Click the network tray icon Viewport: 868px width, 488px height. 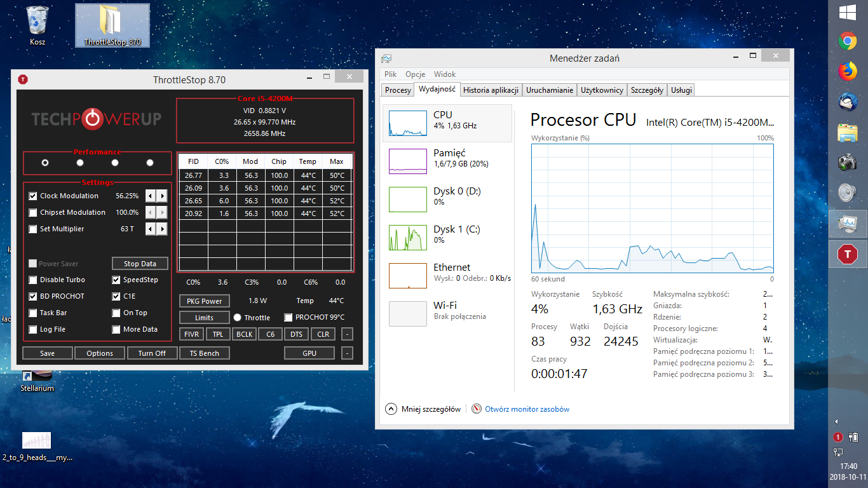(x=838, y=452)
